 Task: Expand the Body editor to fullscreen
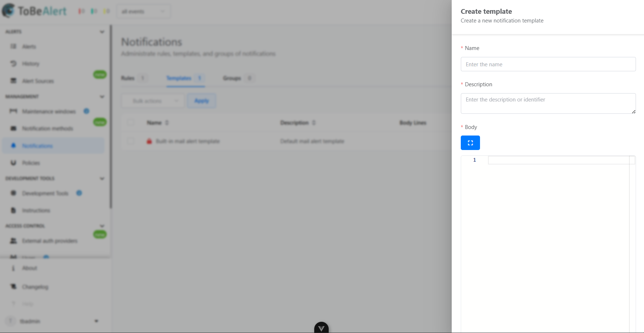tap(470, 143)
